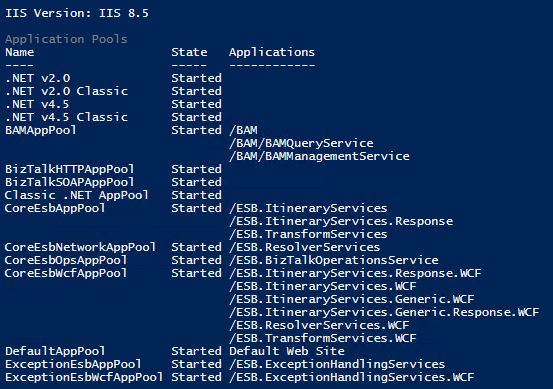Viewport: 553px width, 389px height.
Task: Click the /ESB.ExceptionHandlingServices.WCF path
Action: coord(352,377)
